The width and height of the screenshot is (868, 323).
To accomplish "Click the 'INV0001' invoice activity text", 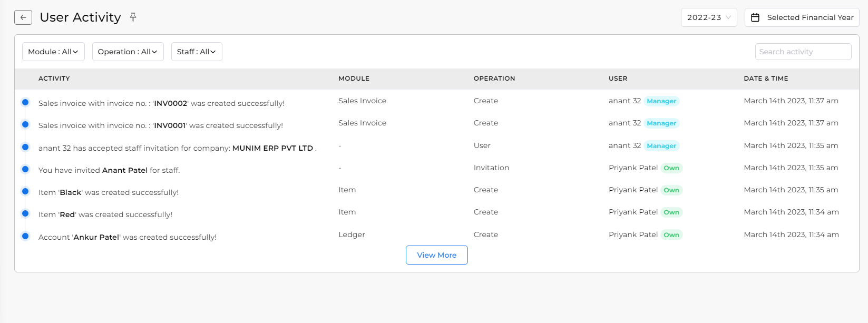I will [x=161, y=125].
